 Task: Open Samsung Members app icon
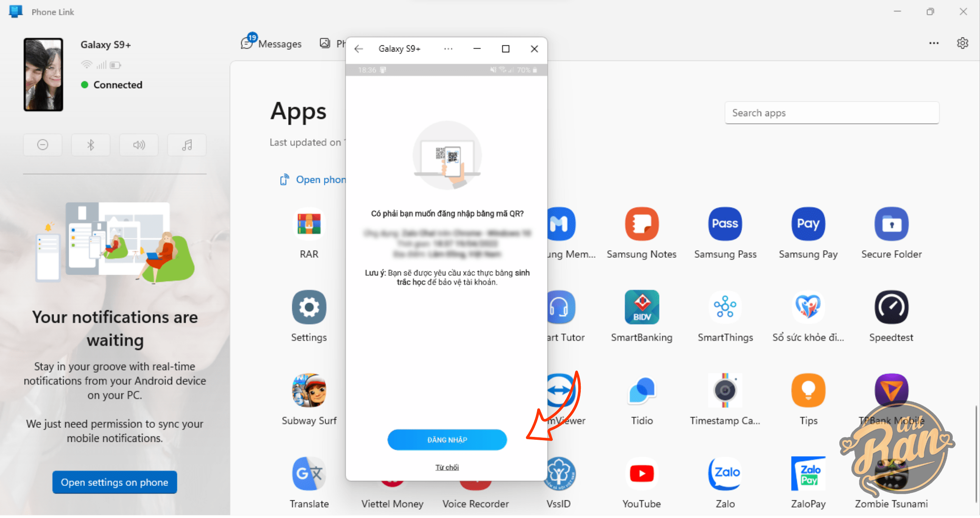[561, 224]
